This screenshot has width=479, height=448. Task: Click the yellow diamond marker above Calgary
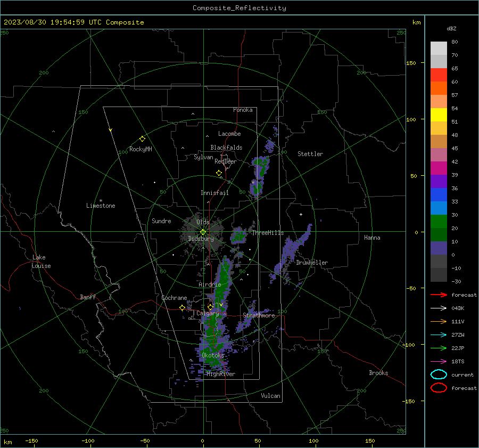(210, 307)
